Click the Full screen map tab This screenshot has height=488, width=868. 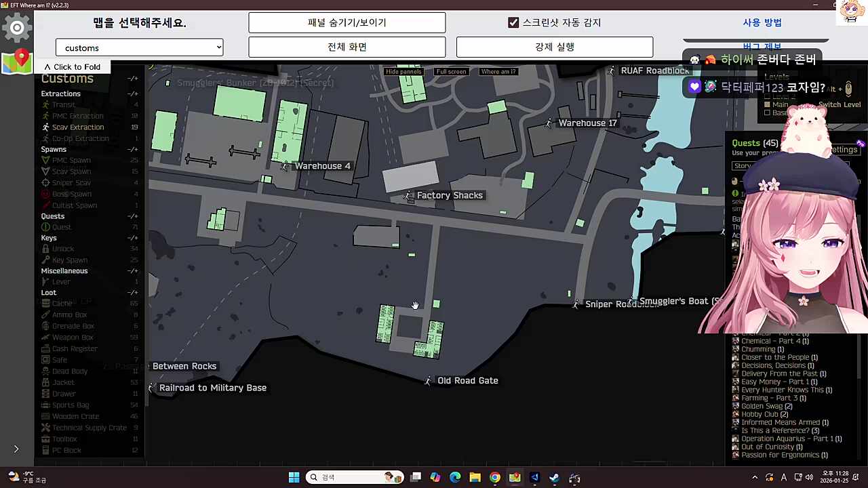coord(451,72)
